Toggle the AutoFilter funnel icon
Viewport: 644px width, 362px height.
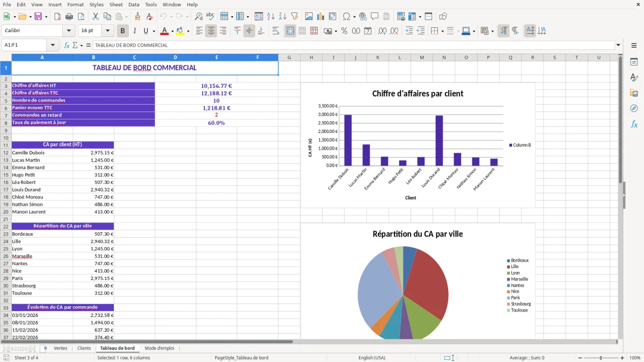click(295, 17)
